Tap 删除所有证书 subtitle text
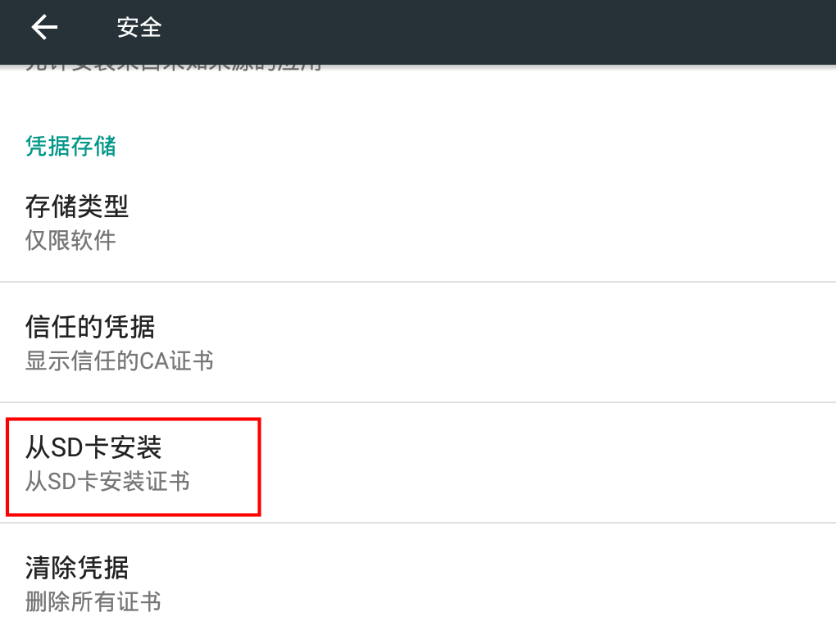Viewport: 836px width, 644px height. click(x=93, y=602)
